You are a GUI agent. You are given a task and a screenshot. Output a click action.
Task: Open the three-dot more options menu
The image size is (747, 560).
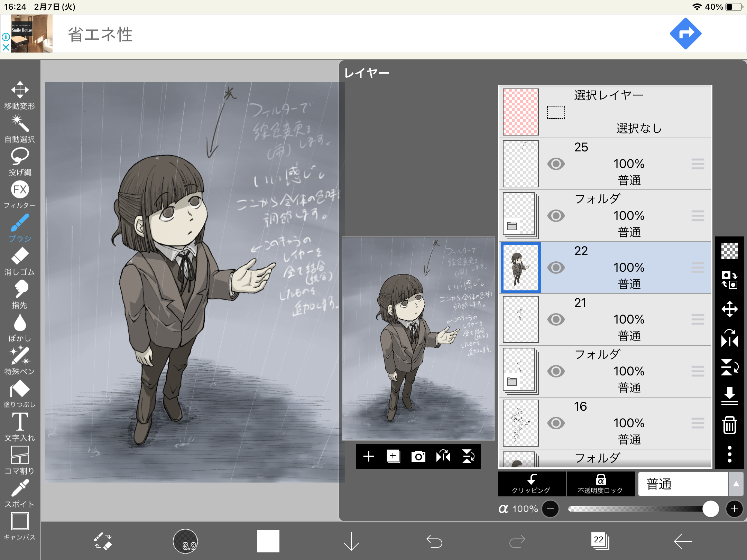tap(729, 454)
